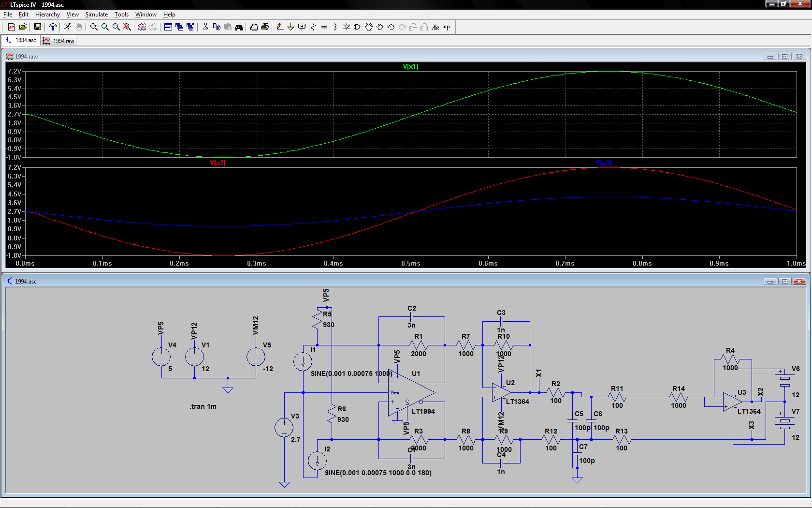Click the '.tran 1m' directive text
The height and width of the screenshot is (508, 812).
203,406
